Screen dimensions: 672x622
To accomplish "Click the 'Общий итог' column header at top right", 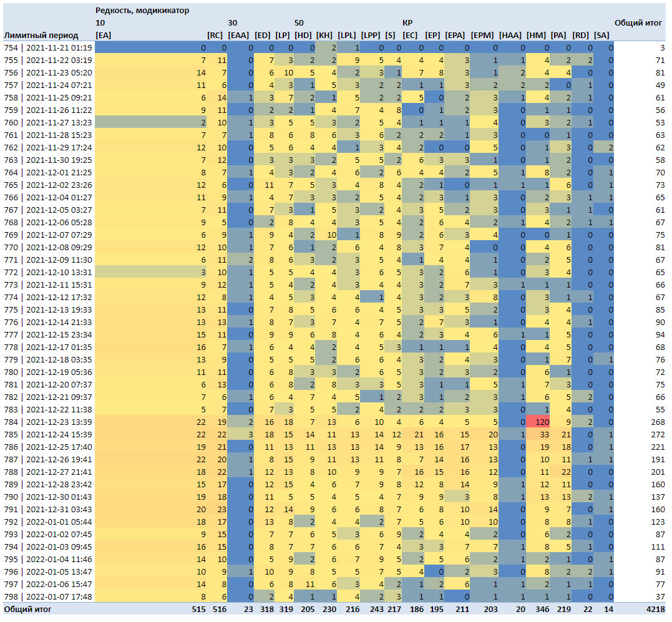I will (638, 22).
